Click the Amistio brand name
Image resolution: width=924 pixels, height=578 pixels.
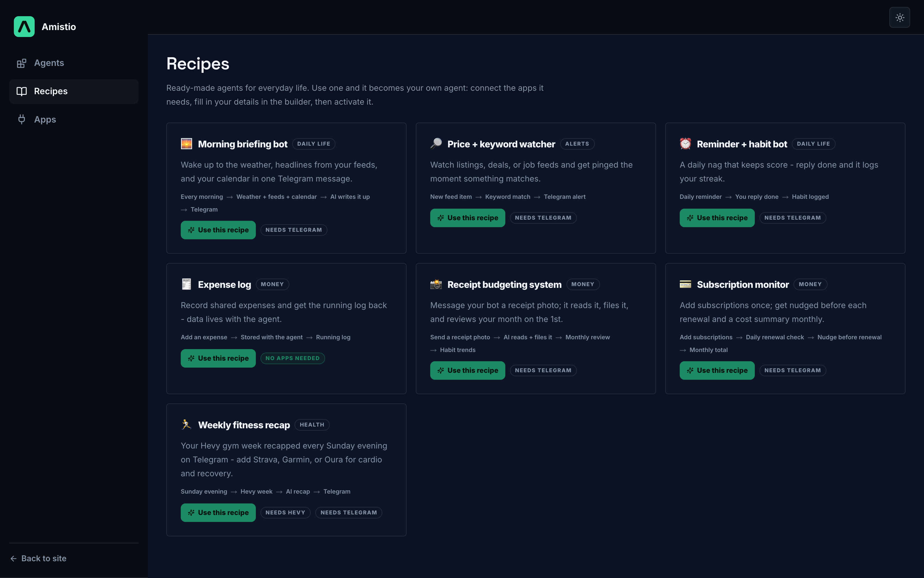tap(59, 27)
